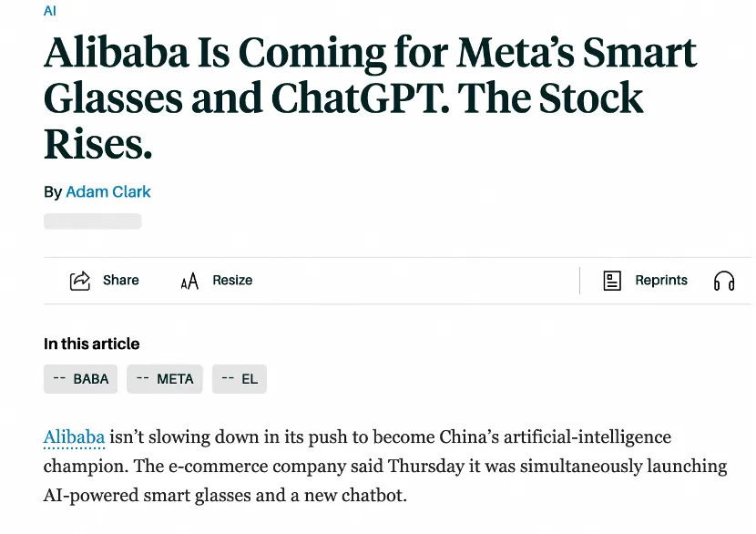
Task: Click the divider line left of Reprints
Action: [579, 281]
